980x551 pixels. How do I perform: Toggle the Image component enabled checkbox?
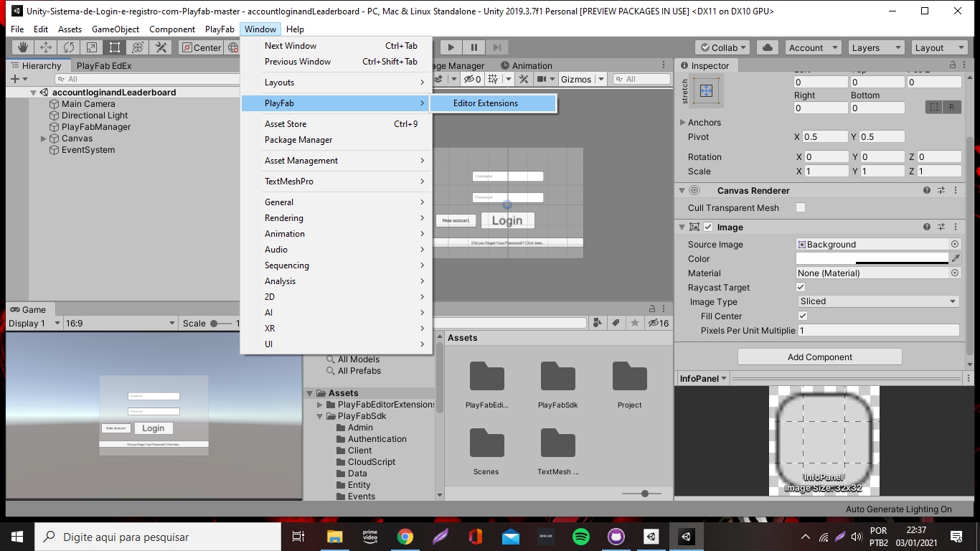(x=708, y=227)
